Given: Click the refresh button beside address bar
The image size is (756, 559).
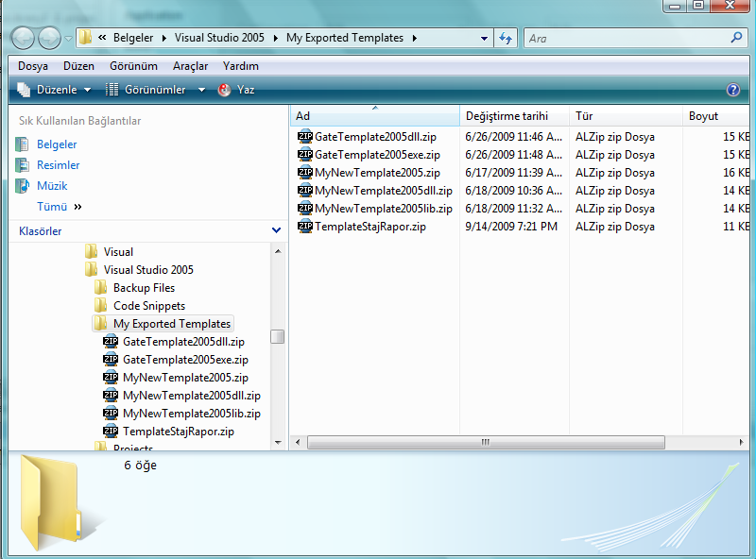Looking at the screenshot, I should pyautogui.click(x=506, y=39).
